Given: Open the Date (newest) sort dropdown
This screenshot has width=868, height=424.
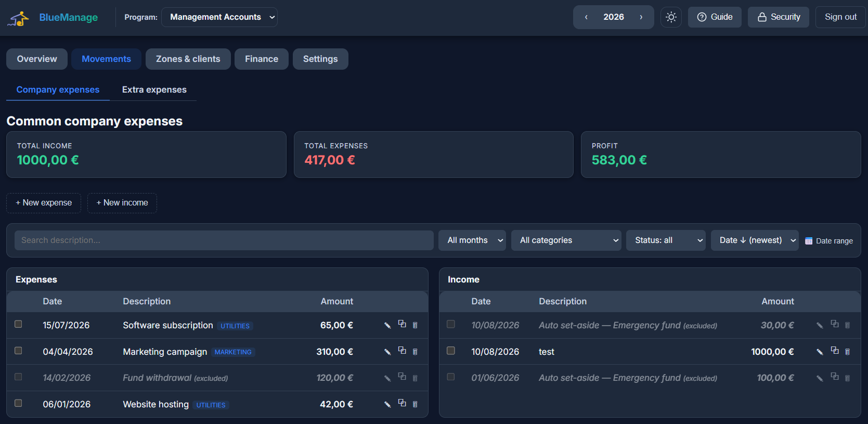Looking at the screenshot, I should coord(755,240).
